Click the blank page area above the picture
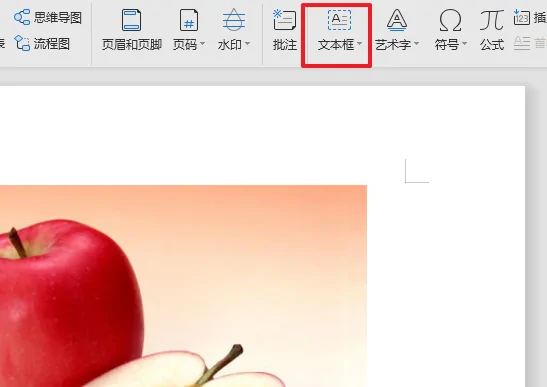This screenshot has height=387, width=547. (x=209, y=136)
